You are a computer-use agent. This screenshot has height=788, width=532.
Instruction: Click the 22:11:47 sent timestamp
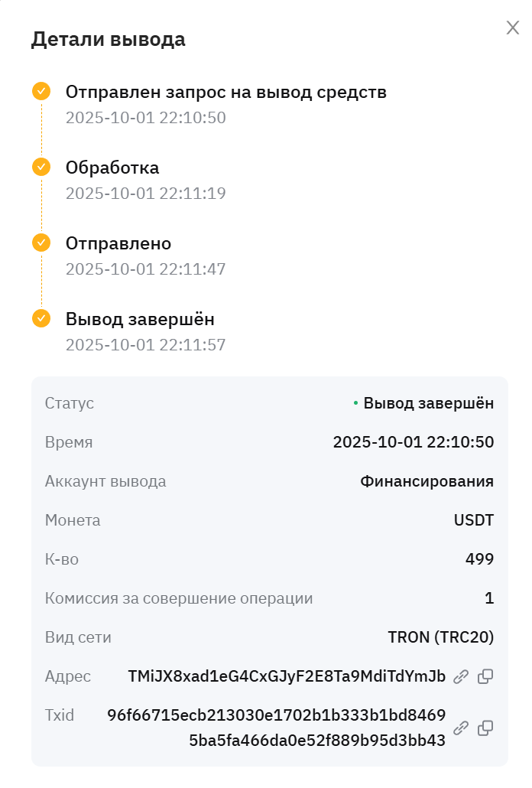145,269
